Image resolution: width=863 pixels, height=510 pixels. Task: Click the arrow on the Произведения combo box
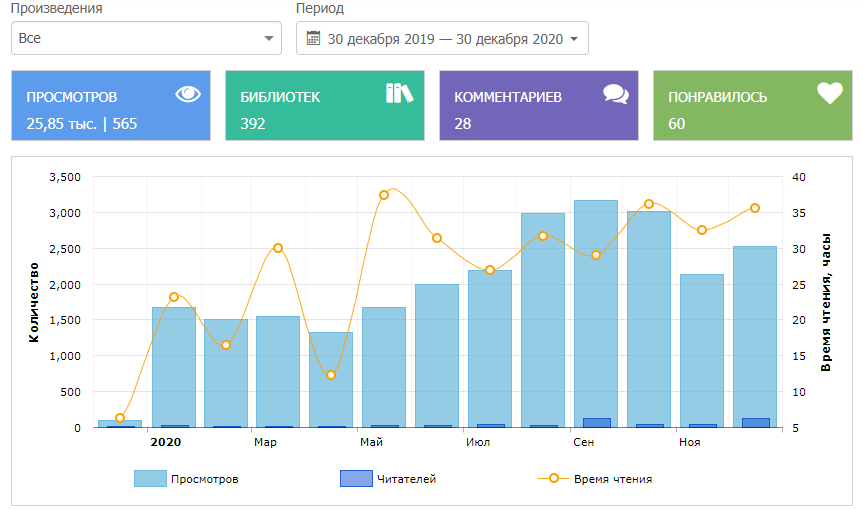click(x=268, y=39)
